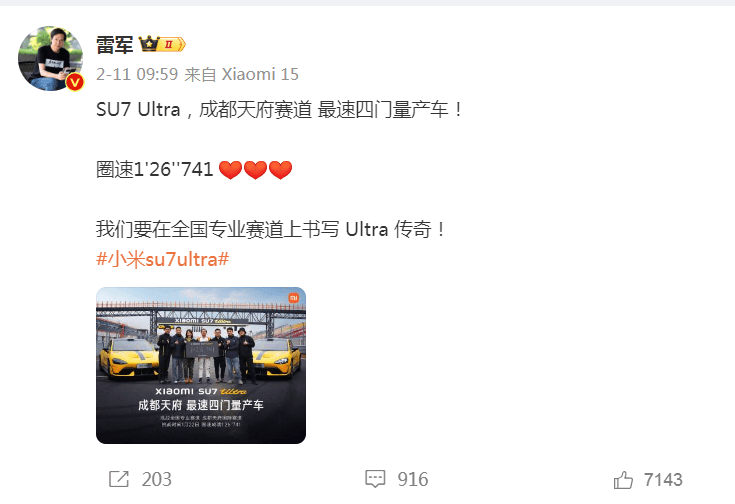Click the crown membership icon
This screenshot has width=735, height=504.
(x=149, y=44)
